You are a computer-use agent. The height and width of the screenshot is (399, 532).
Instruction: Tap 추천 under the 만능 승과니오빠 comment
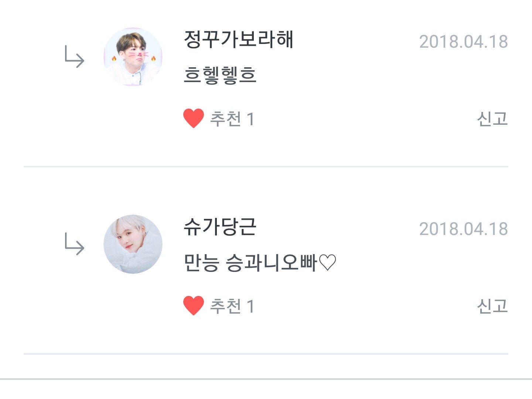tap(225, 306)
